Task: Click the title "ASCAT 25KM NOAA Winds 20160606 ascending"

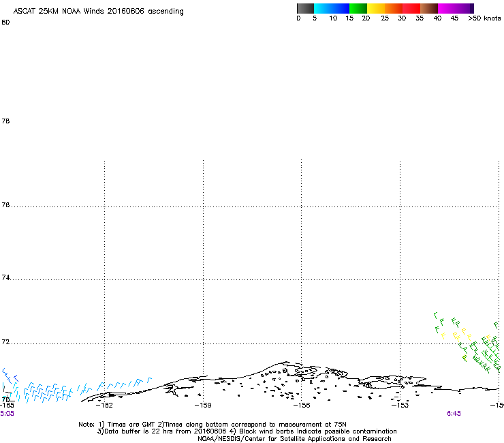Action: coord(98,12)
